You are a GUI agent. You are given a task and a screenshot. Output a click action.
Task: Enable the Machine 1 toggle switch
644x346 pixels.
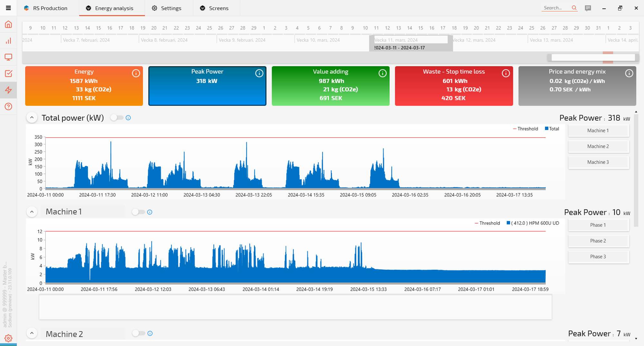tap(138, 212)
